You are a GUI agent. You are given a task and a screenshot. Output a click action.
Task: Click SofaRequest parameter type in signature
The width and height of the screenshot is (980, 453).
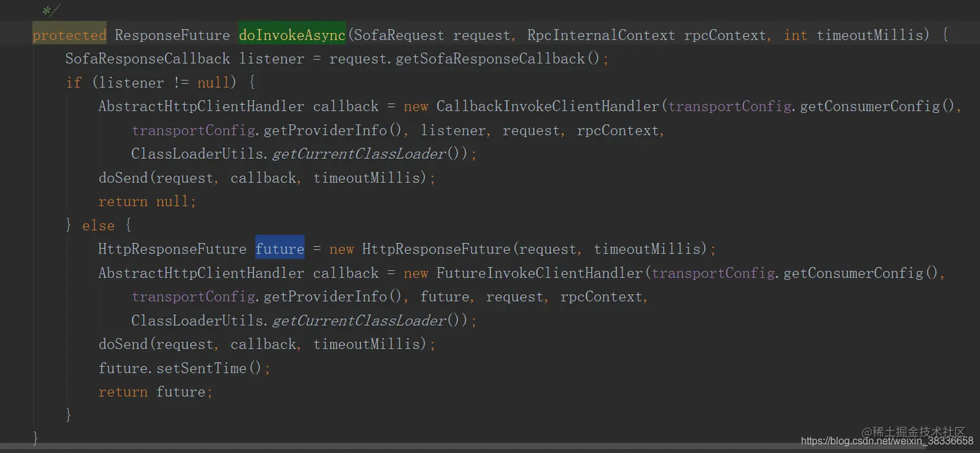click(x=399, y=35)
